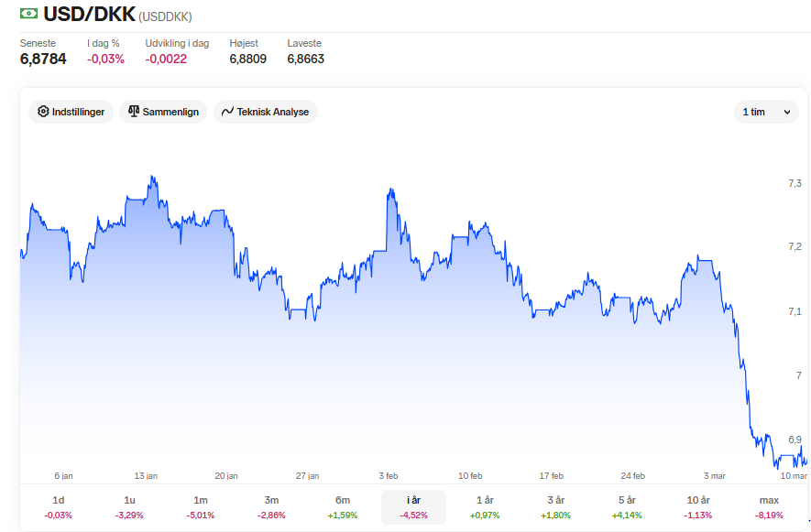Click the 24 feb x-axis date label
The height and width of the screenshot is (532, 811).
coord(633,475)
